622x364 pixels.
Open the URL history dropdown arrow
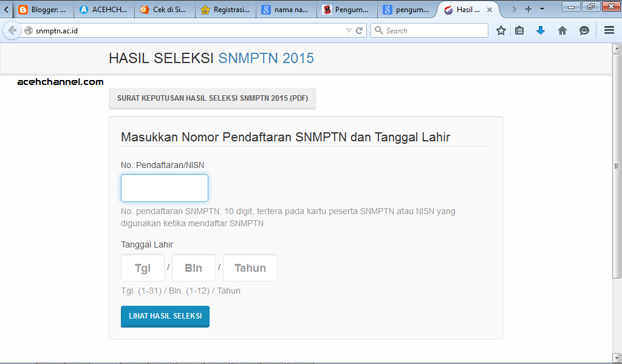tap(349, 30)
